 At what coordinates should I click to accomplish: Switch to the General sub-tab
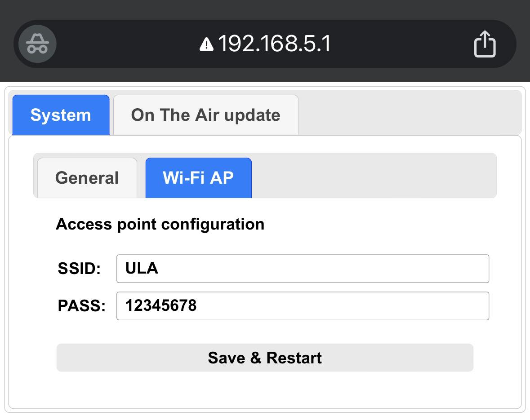point(87,178)
